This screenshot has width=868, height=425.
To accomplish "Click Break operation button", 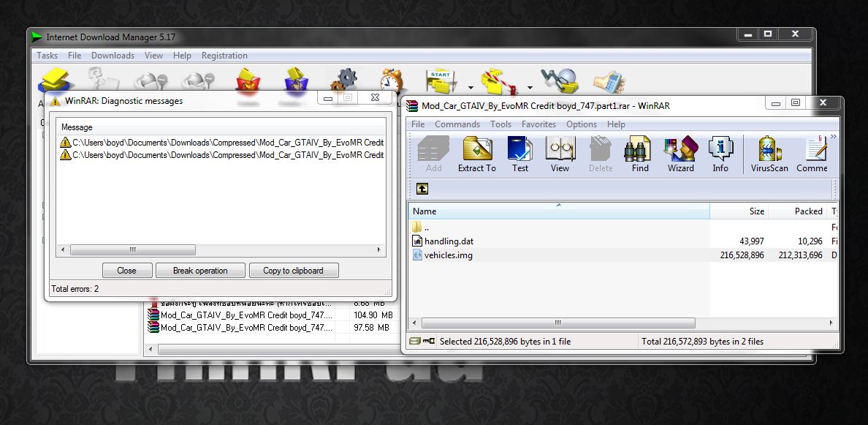I will (x=200, y=271).
